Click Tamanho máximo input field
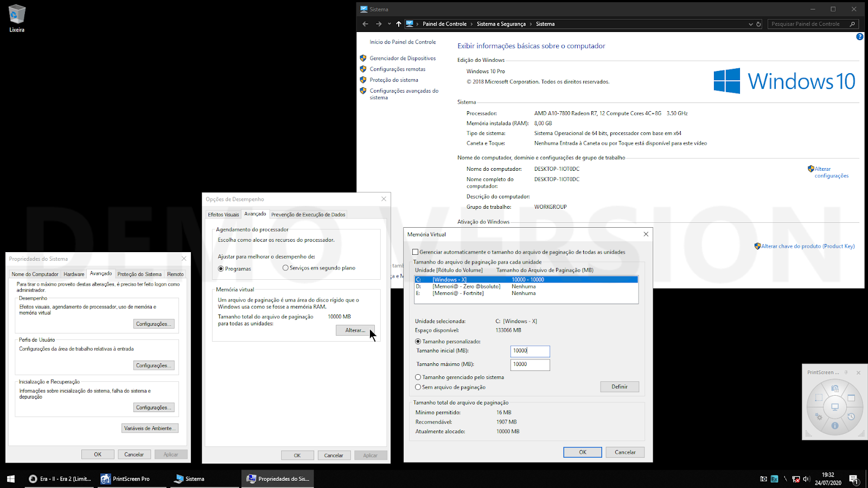Viewport: 868px width, 488px height. (530, 364)
